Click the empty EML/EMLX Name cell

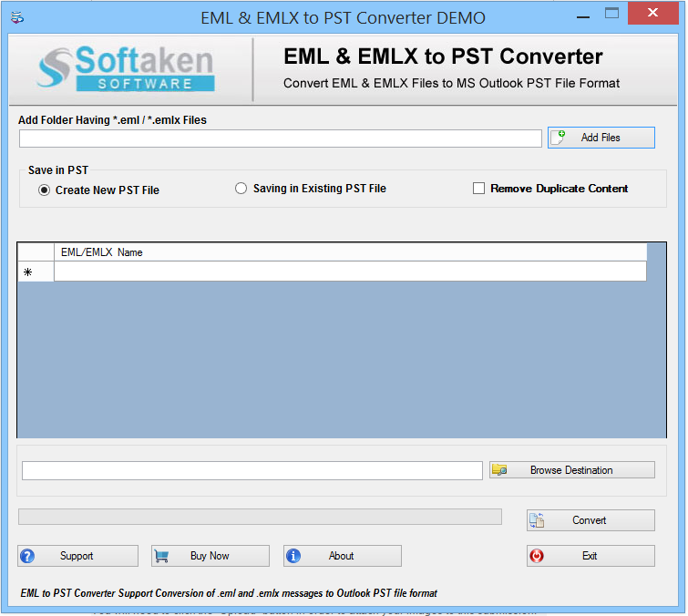click(350, 272)
